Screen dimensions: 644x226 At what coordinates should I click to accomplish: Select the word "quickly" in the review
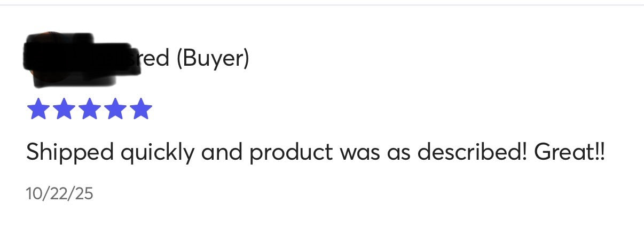(x=158, y=153)
